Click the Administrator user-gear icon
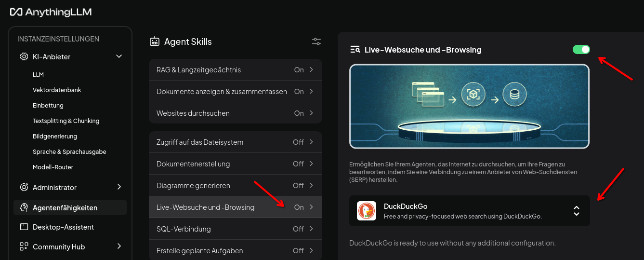644x260 pixels. [x=24, y=187]
